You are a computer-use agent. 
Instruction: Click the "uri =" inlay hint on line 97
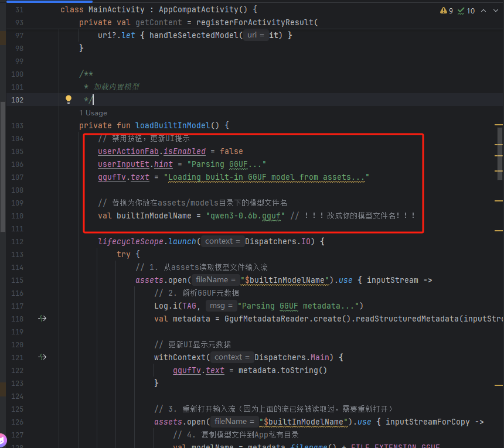click(x=254, y=36)
